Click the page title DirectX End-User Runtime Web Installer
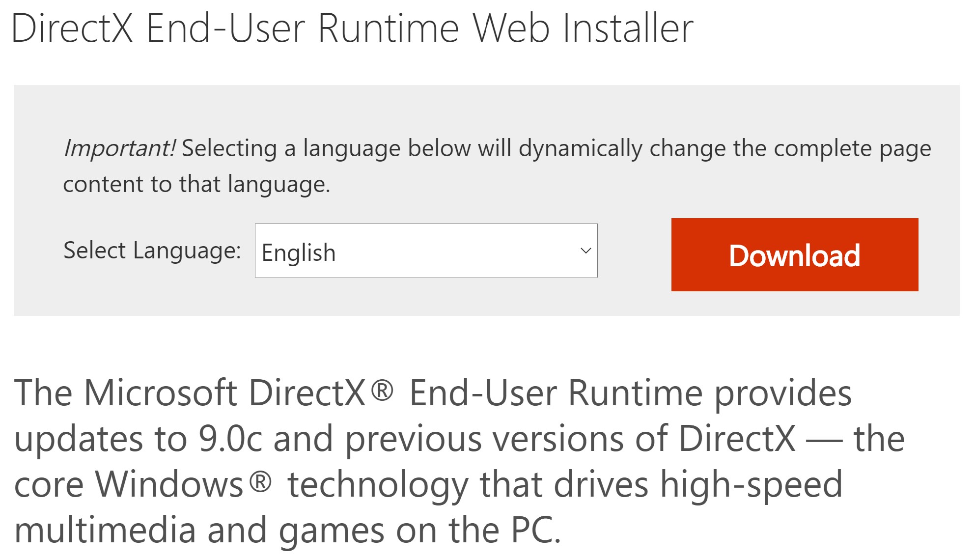The height and width of the screenshot is (560, 975). (352, 28)
